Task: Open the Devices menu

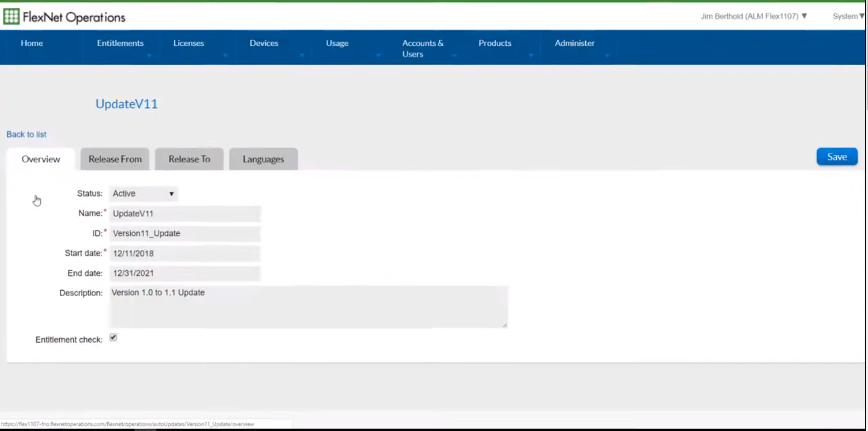Action: [264, 43]
